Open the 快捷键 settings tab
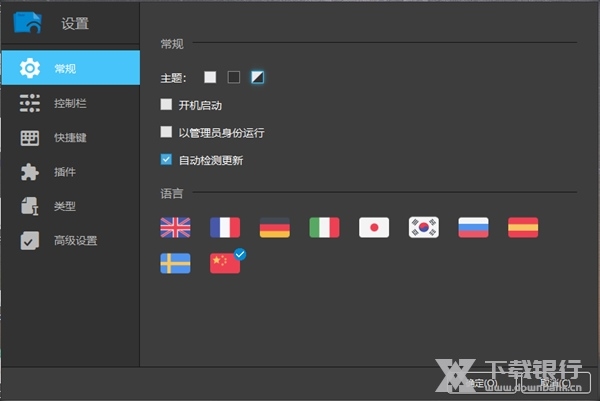This screenshot has height=401, width=600. 71,138
